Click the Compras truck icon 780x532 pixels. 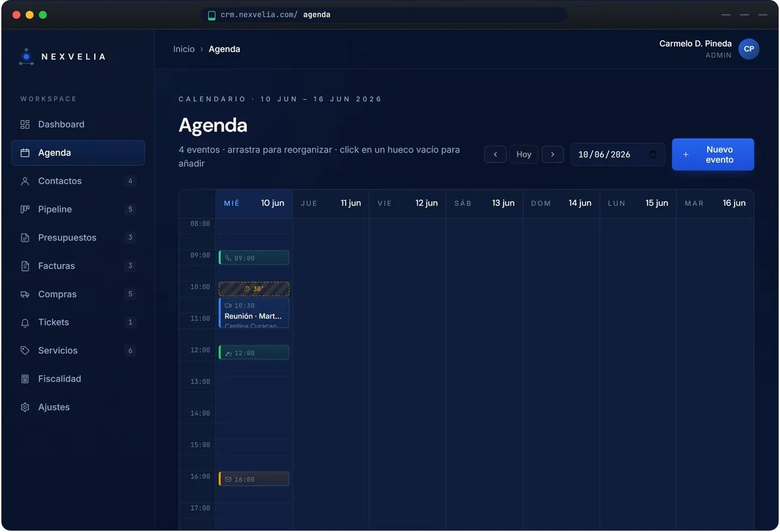pos(25,294)
